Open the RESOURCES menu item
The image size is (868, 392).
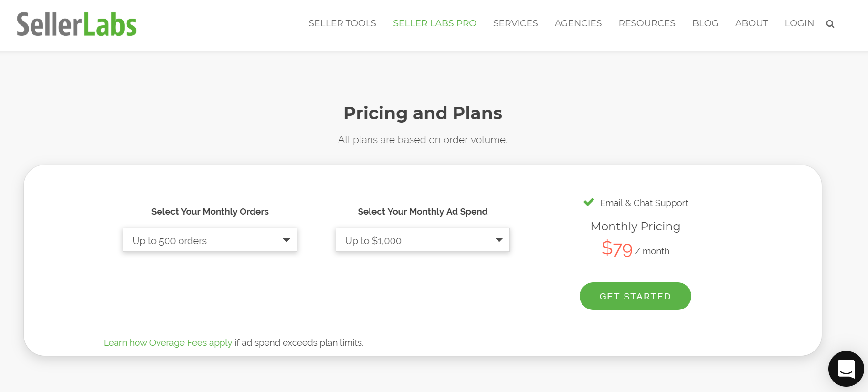click(647, 23)
